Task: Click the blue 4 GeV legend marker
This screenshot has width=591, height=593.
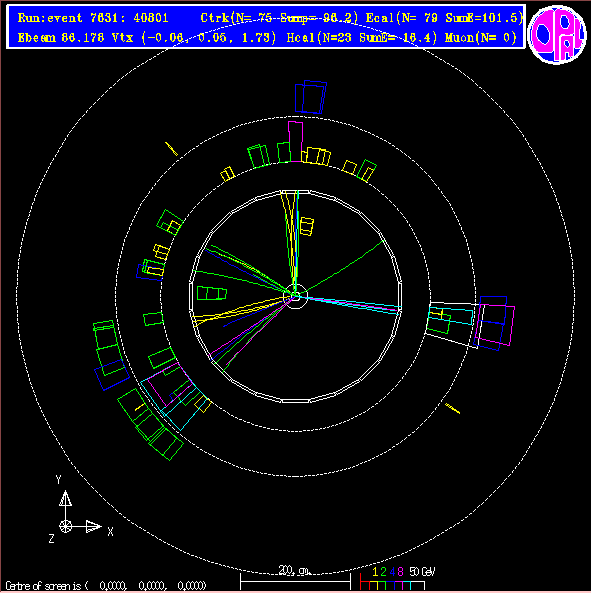Action: pyautogui.click(x=392, y=572)
